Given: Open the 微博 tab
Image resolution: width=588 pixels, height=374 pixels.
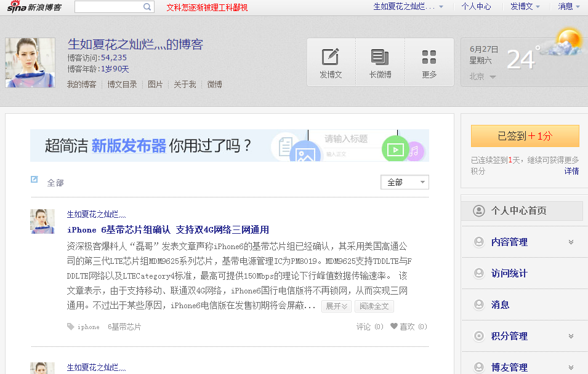Looking at the screenshot, I should (x=214, y=84).
